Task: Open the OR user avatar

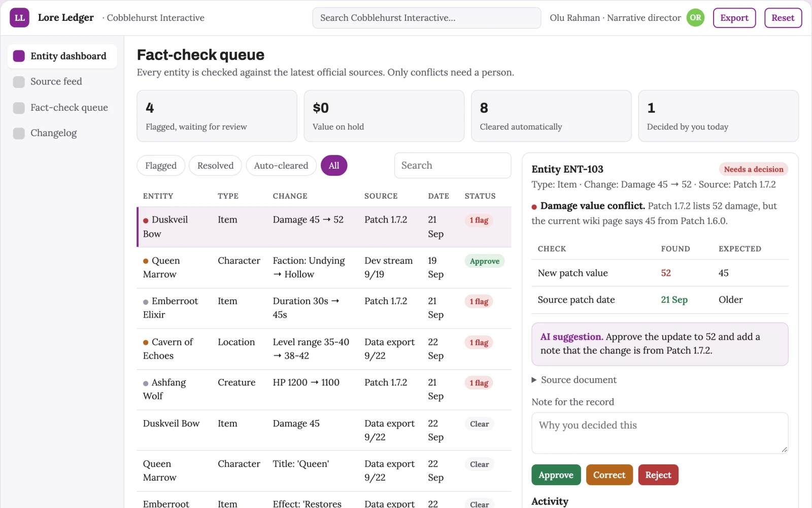Action: point(695,18)
